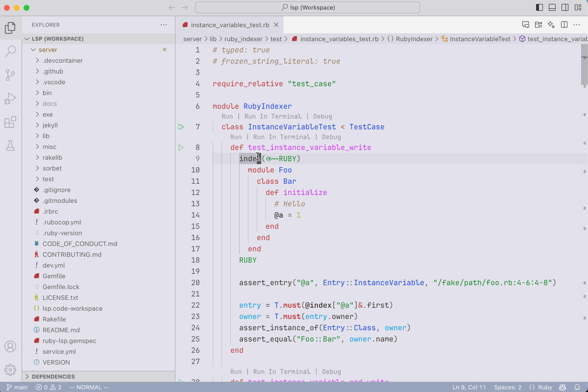This screenshot has width=588, height=392.
Task: Go forward with the navigation arrow
Action: tap(185, 7)
